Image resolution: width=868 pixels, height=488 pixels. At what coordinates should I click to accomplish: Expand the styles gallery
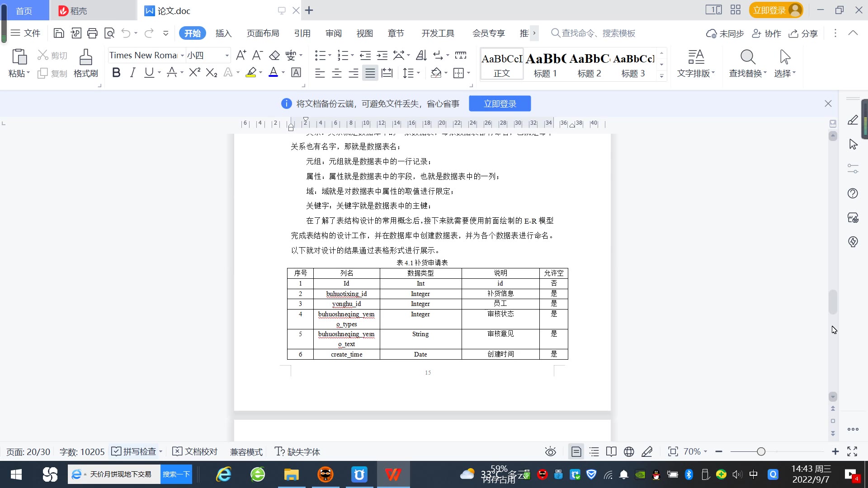661,76
